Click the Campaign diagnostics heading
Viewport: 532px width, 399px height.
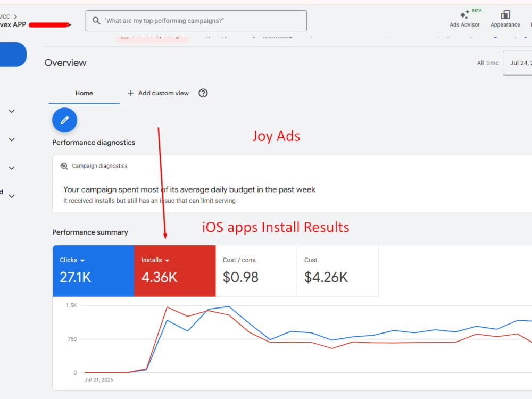tap(100, 166)
